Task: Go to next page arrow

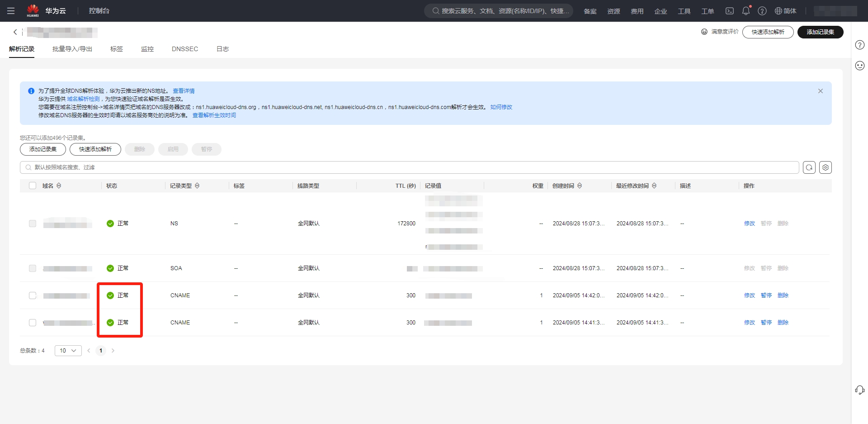Action: coord(113,351)
